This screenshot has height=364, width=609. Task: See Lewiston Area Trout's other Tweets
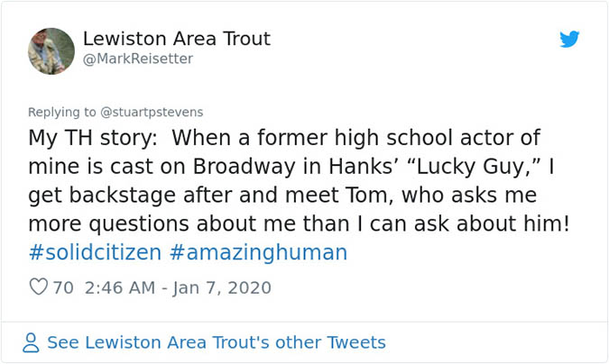point(216,342)
